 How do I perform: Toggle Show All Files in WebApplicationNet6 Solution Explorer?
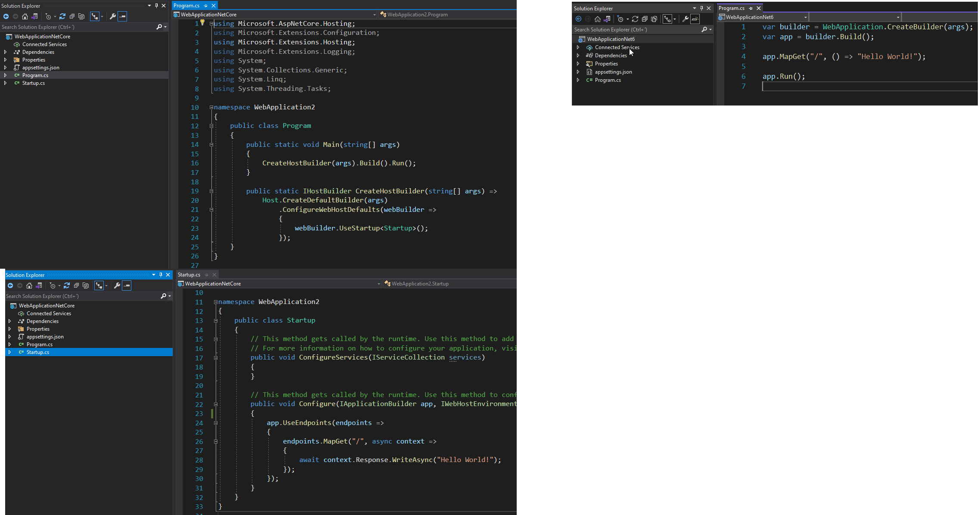pyautogui.click(x=654, y=19)
